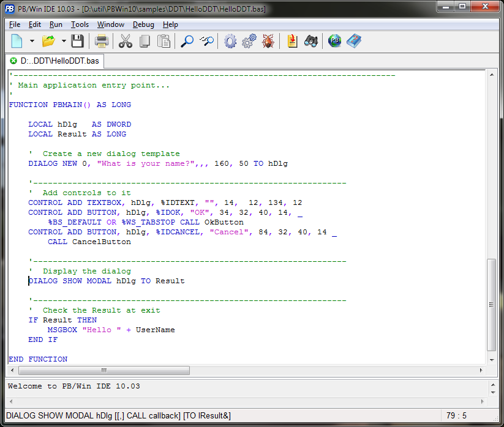Click the 'MSGBOX "Hello " + UserName' line
The image size is (504, 427).
click(111, 330)
